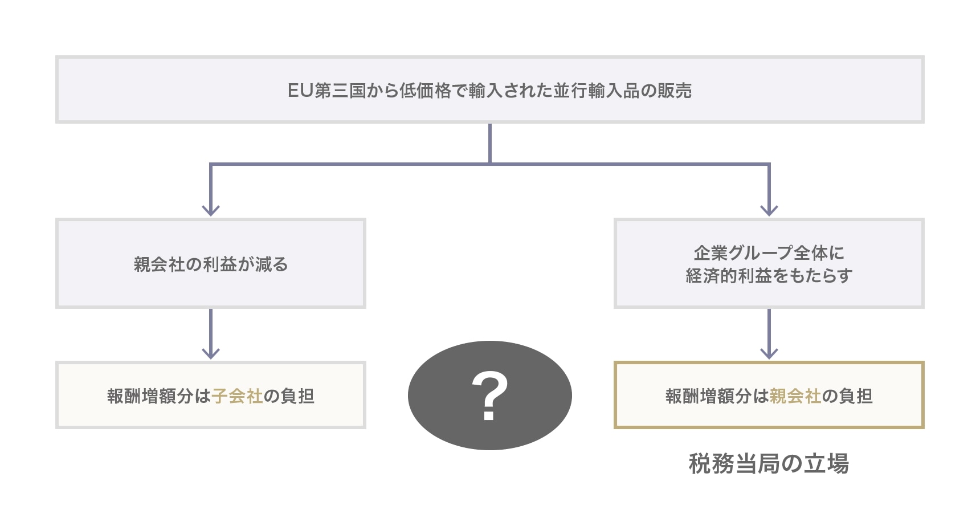Click the white question mark symbol
980x530 pixels.
(x=490, y=396)
